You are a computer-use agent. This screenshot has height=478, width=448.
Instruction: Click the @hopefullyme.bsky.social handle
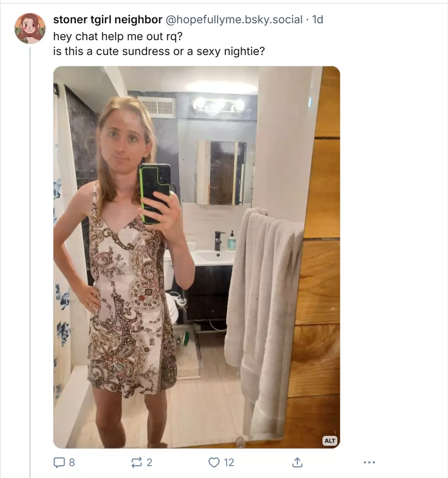(x=234, y=19)
